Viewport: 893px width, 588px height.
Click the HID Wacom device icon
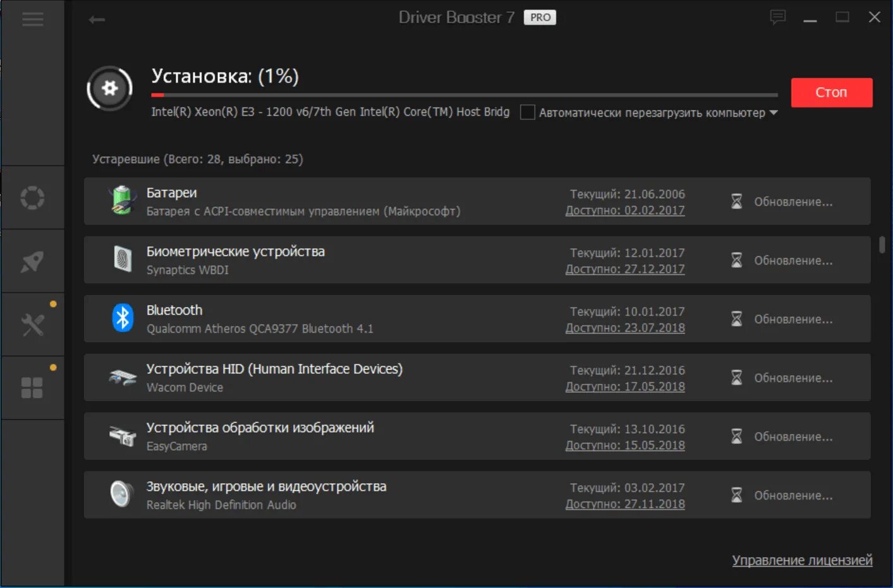point(123,377)
